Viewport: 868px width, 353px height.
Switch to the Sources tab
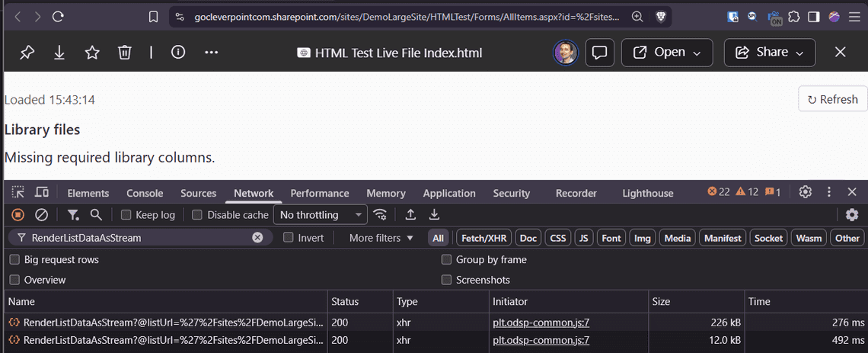(198, 194)
